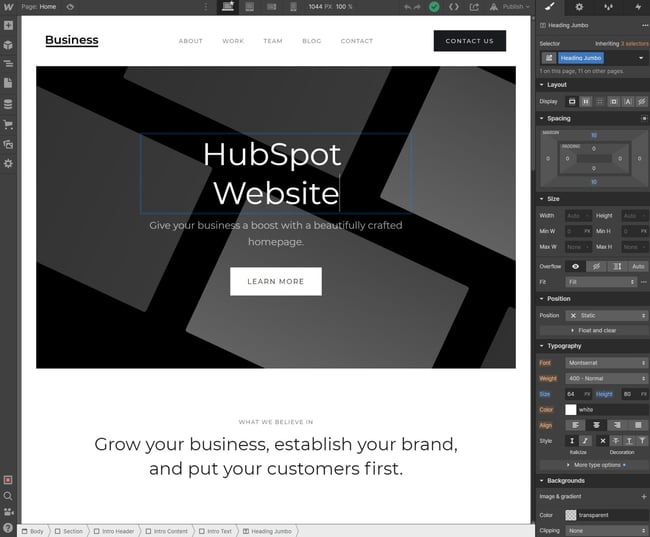650x537 pixels.
Task: Click the LEARN MORE button on canvas
Action: (275, 281)
